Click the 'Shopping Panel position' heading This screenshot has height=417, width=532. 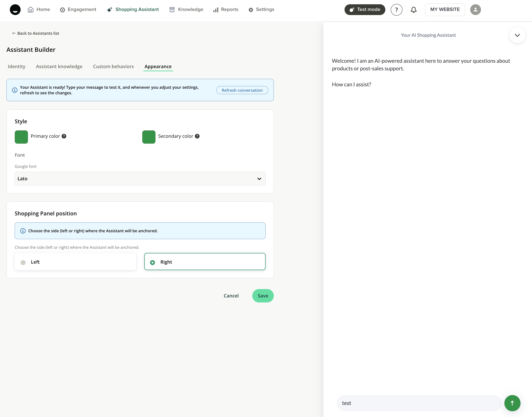46,213
